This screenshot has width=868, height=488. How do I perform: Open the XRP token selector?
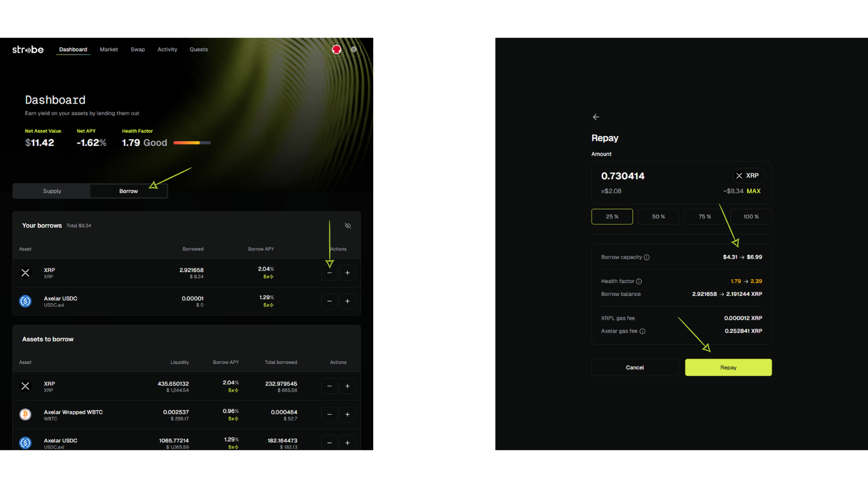coord(748,176)
